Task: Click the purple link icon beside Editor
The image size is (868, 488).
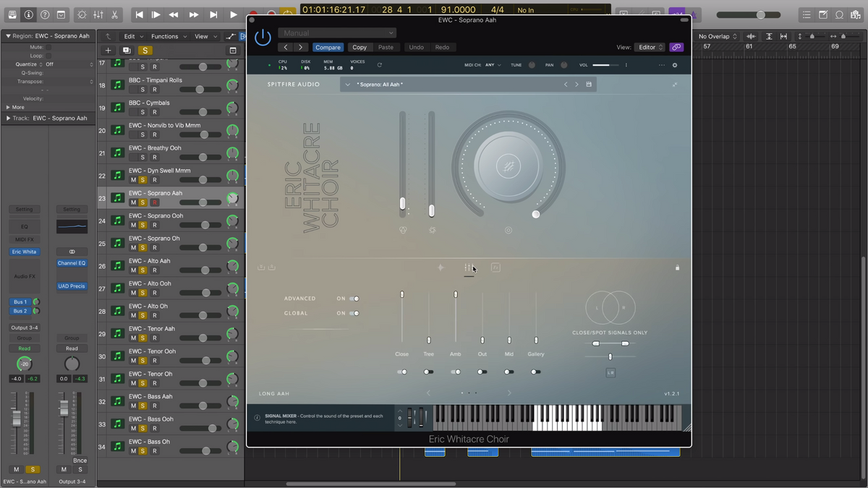Action: pos(676,48)
